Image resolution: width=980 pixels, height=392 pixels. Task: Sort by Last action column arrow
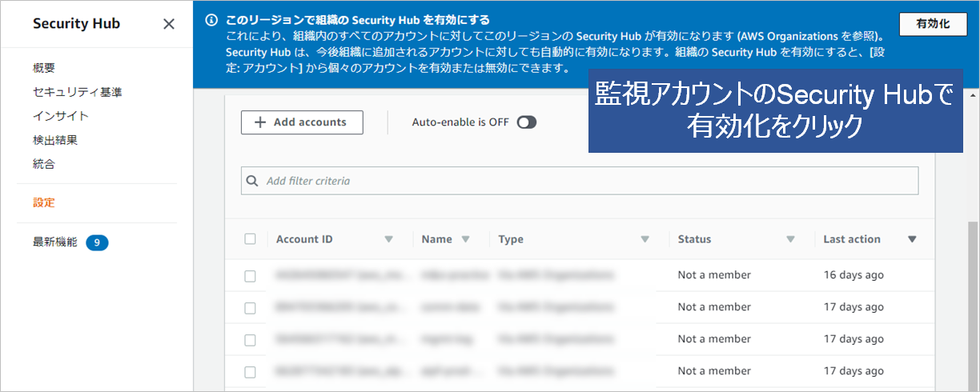(911, 239)
